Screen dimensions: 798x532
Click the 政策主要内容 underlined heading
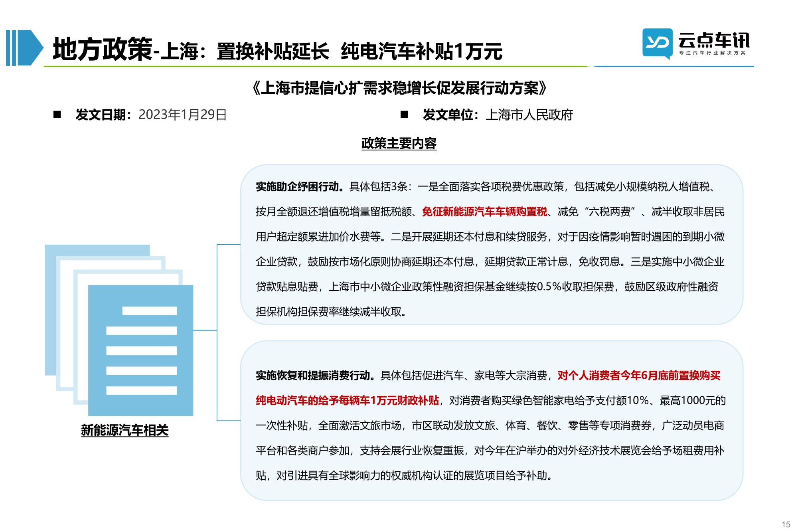(399, 143)
